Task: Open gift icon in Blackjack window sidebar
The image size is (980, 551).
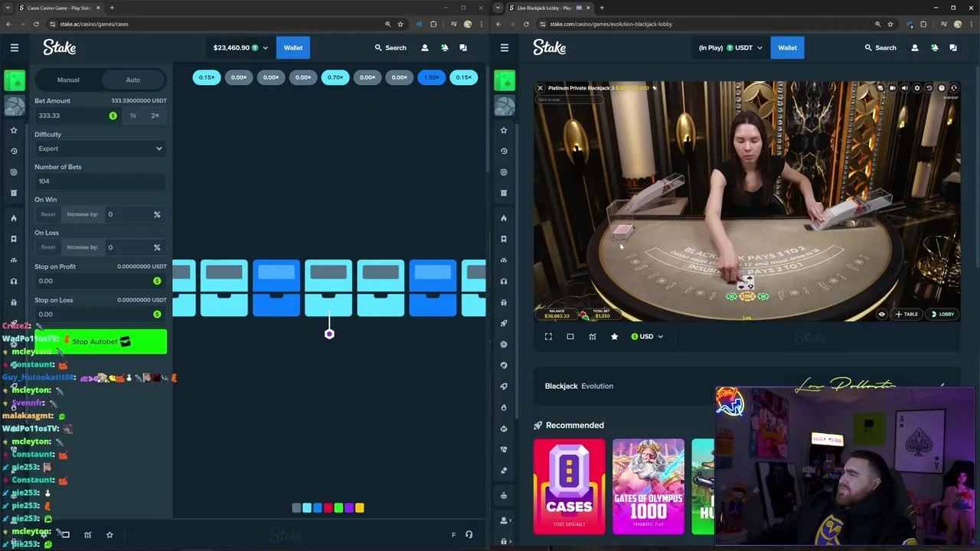Action: tap(504, 302)
